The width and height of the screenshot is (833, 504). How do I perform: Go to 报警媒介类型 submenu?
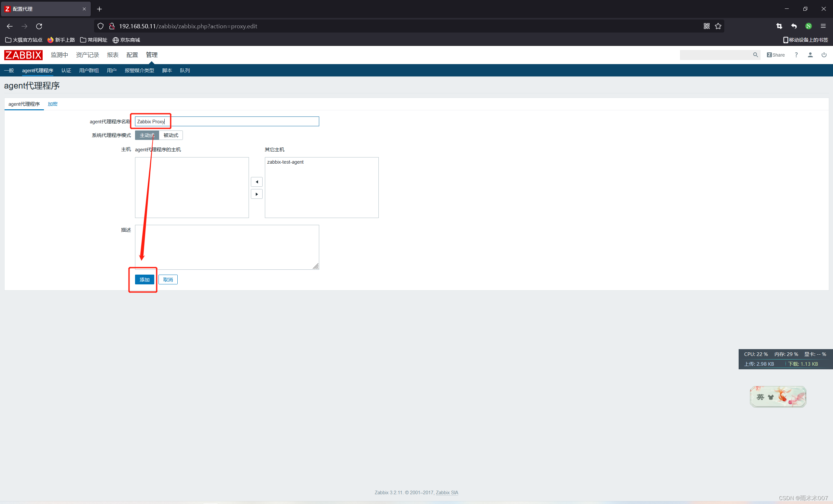[x=139, y=70]
